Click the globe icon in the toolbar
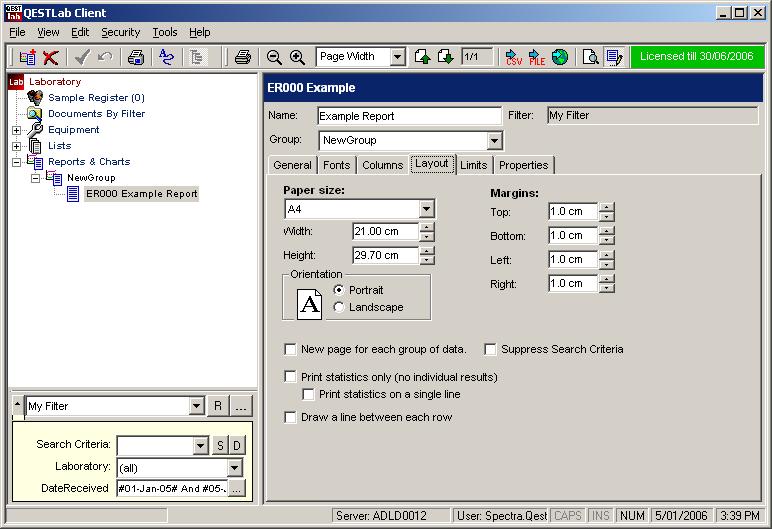Image resolution: width=772 pixels, height=529 pixels. click(560, 58)
